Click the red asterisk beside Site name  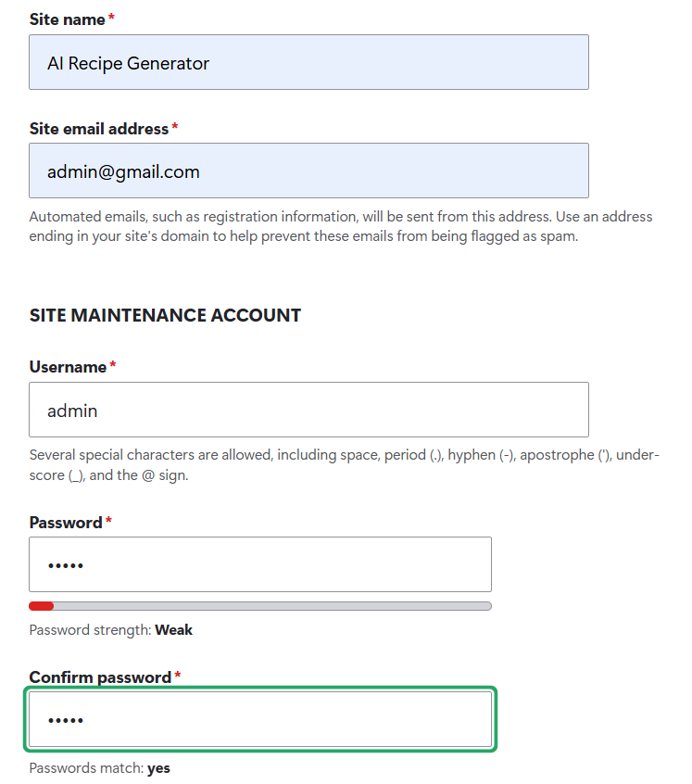111,18
